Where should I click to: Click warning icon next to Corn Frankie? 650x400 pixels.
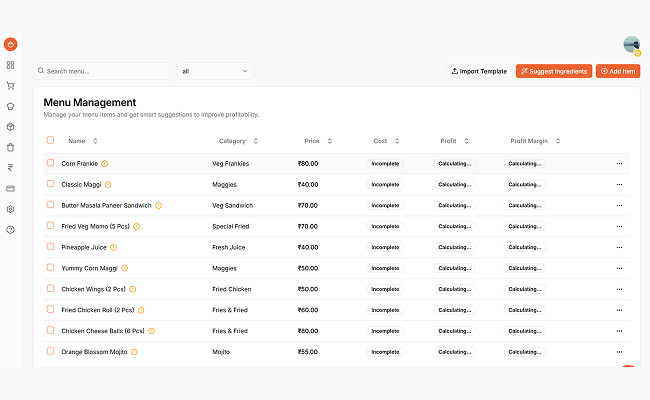pyautogui.click(x=105, y=163)
